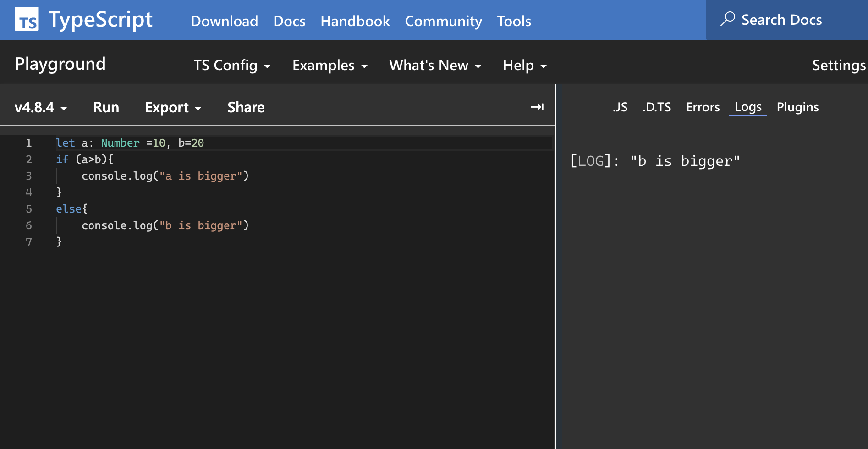Go to the Download page link
868x449 pixels.
coord(224,21)
